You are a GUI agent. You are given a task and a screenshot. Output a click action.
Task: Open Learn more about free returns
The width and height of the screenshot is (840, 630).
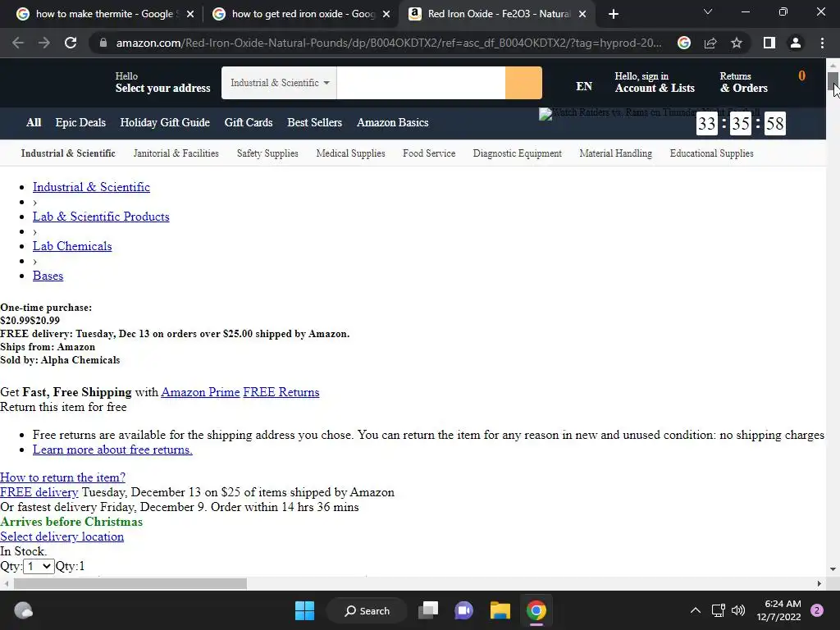pyautogui.click(x=112, y=450)
